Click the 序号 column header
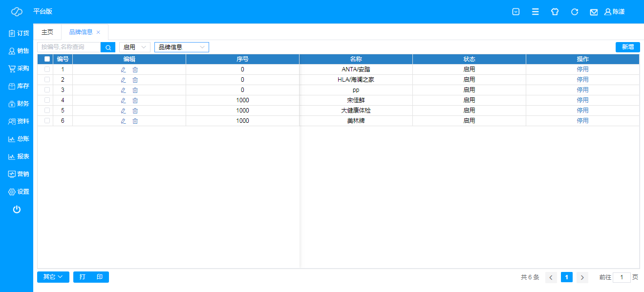The height and width of the screenshot is (292, 644). pos(242,59)
